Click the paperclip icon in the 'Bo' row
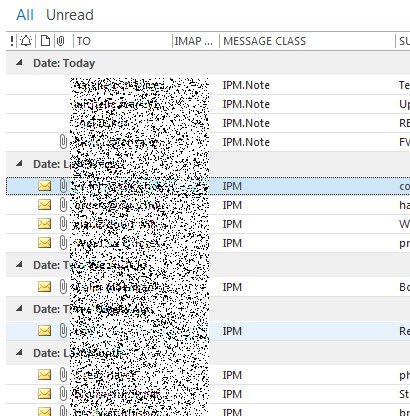410x416 pixels. pos(63,287)
